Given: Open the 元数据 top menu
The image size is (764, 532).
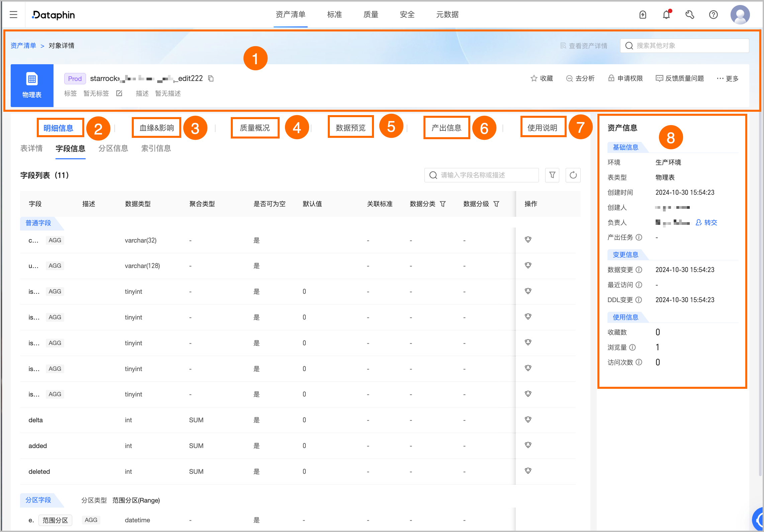Looking at the screenshot, I should pyautogui.click(x=447, y=14).
